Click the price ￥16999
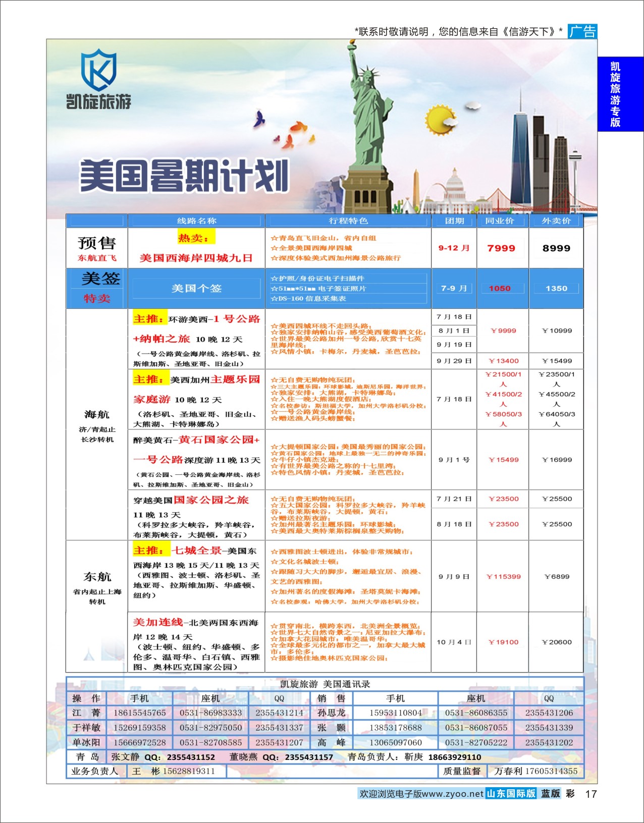The width and height of the screenshot is (644, 823). click(x=557, y=460)
